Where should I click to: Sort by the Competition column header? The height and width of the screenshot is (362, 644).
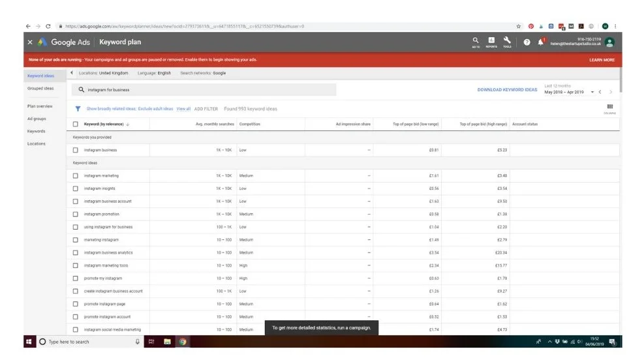pyautogui.click(x=250, y=124)
